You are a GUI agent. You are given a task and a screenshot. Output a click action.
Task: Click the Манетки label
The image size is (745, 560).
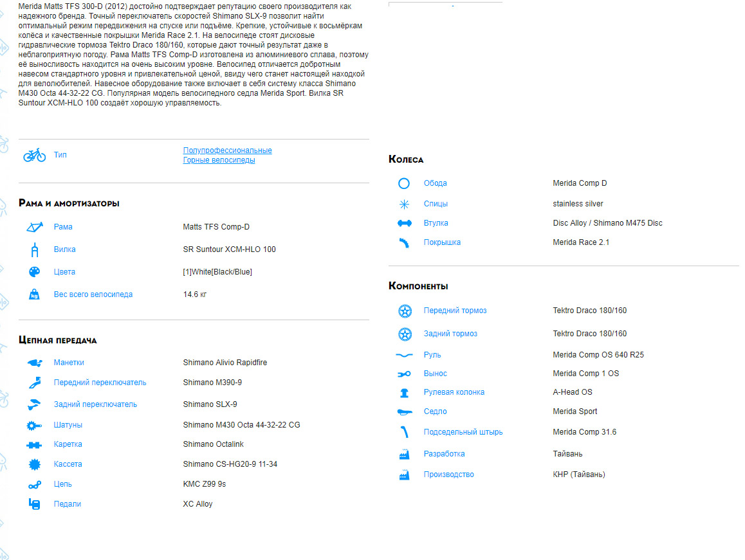click(69, 363)
